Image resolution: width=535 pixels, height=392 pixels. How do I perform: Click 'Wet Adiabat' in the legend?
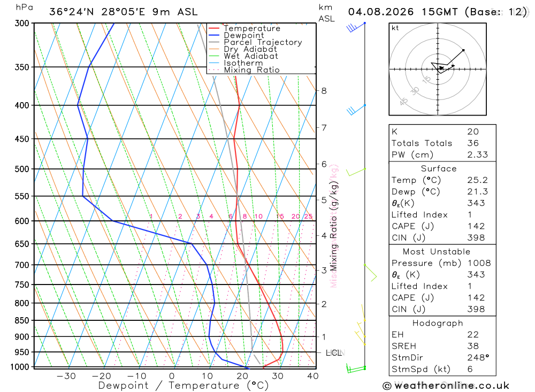pyautogui.click(x=251, y=56)
